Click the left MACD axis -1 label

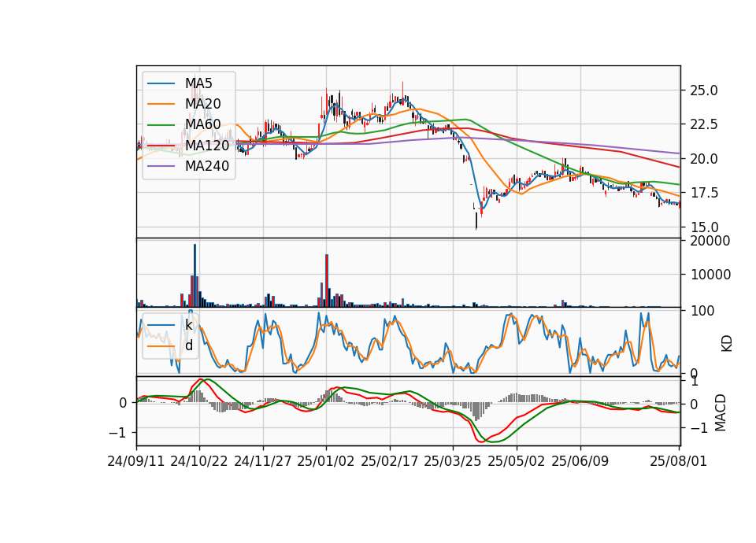(x=118, y=433)
